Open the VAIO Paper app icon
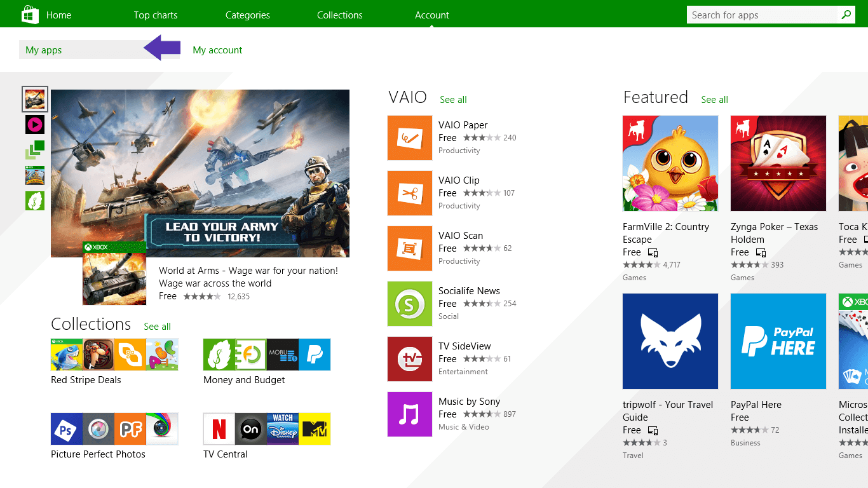 (410, 138)
